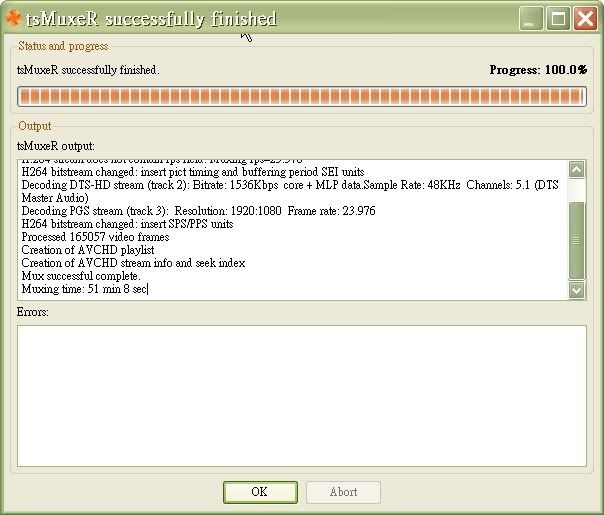Image resolution: width=604 pixels, height=515 pixels.
Task: Close the tsMuxeR window
Action: coord(586,18)
